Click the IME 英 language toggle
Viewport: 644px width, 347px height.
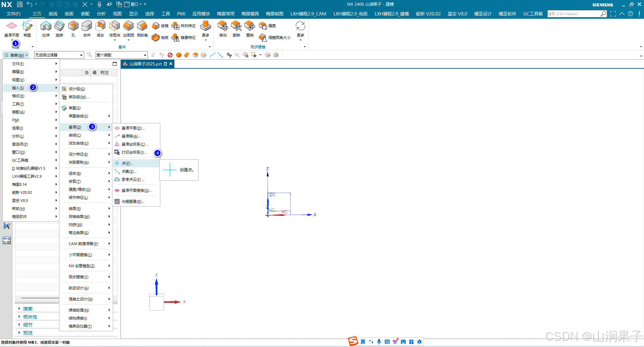coord(363,342)
